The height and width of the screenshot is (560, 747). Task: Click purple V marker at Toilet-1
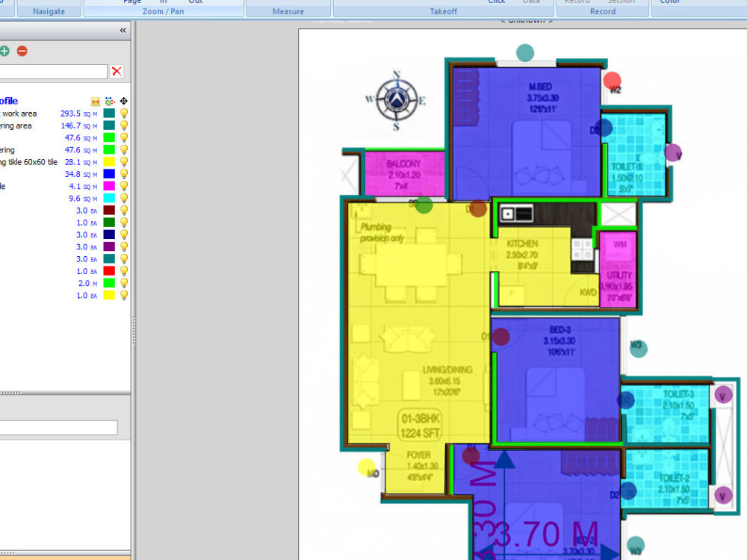[673, 153]
